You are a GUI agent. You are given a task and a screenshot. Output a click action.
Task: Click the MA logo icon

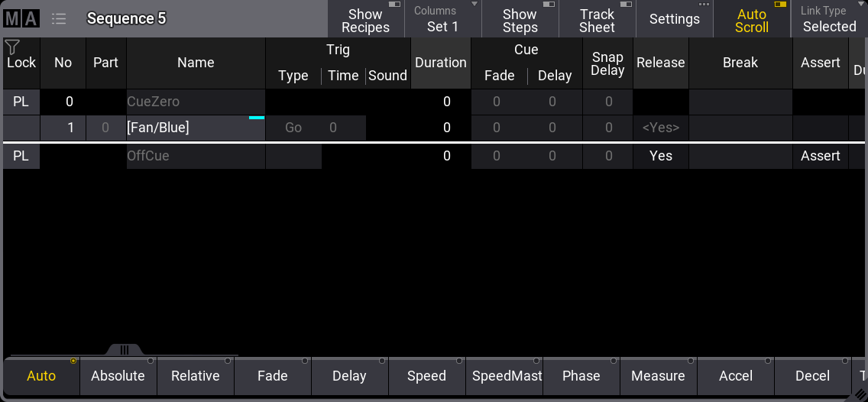(21, 19)
